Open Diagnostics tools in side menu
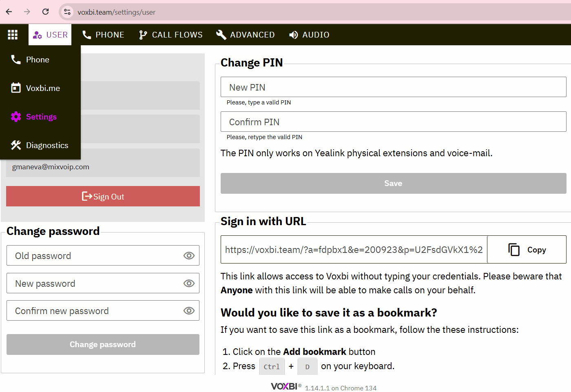 46,145
